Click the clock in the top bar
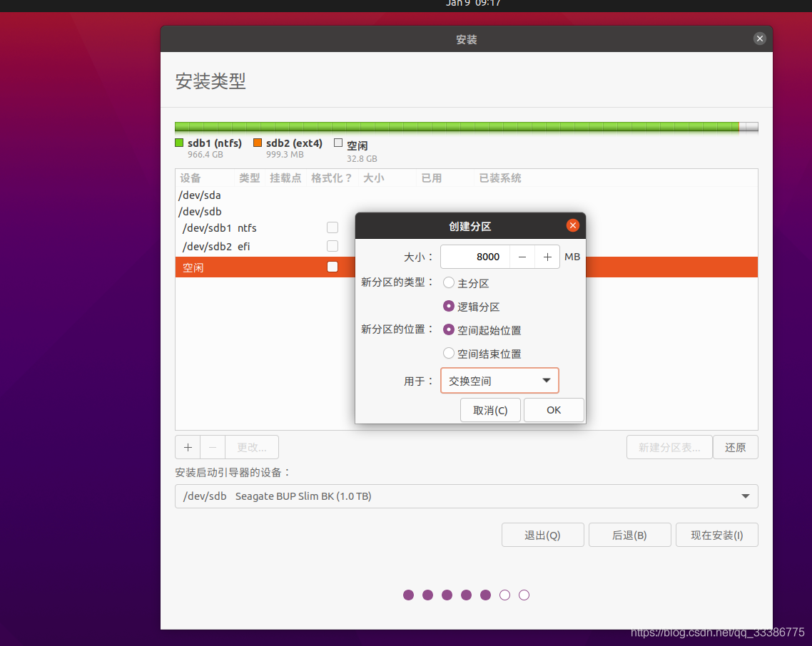 (x=473, y=3)
